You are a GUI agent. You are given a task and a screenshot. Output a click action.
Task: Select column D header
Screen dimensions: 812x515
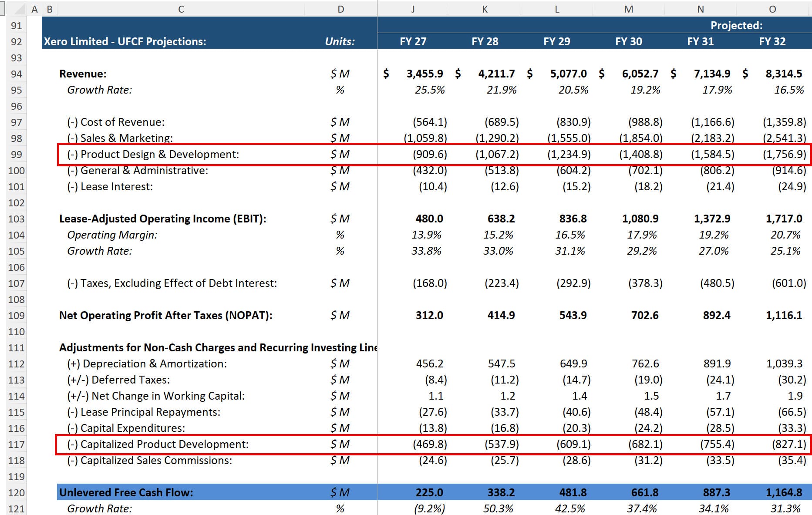[x=340, y=9]
